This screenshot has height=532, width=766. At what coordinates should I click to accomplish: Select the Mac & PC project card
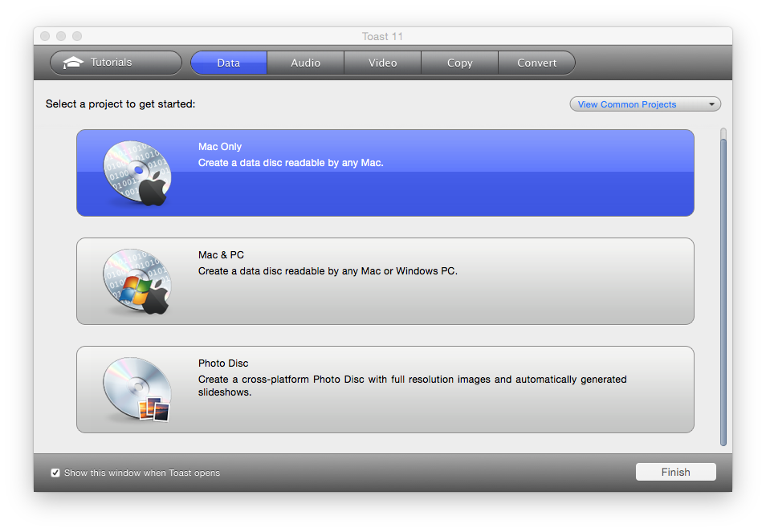(x=385, y=281)
